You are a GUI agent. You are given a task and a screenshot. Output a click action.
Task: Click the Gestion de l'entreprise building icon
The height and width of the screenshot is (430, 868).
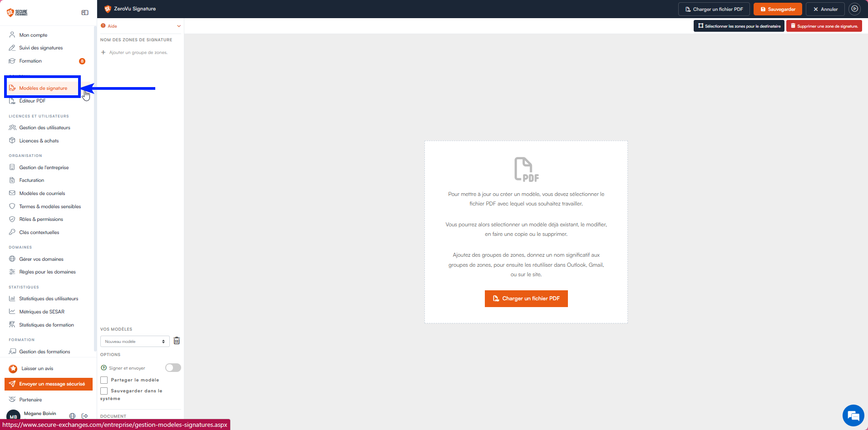click(12, 167)
